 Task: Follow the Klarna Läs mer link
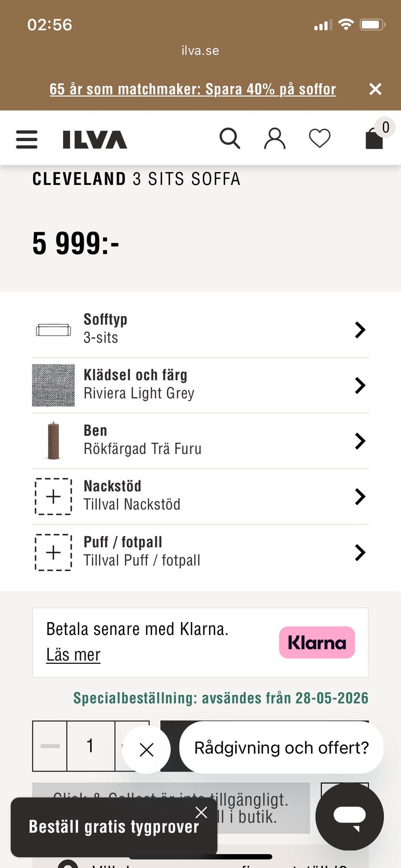coord(73,655)
